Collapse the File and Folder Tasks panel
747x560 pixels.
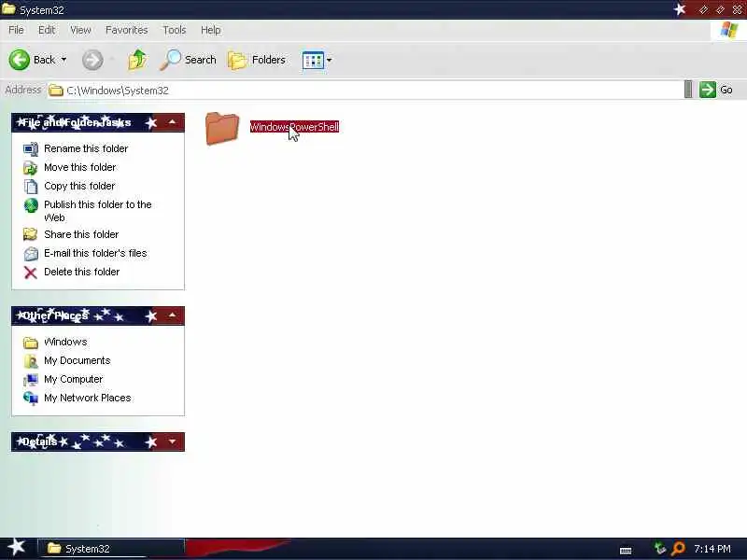point(172,122)
